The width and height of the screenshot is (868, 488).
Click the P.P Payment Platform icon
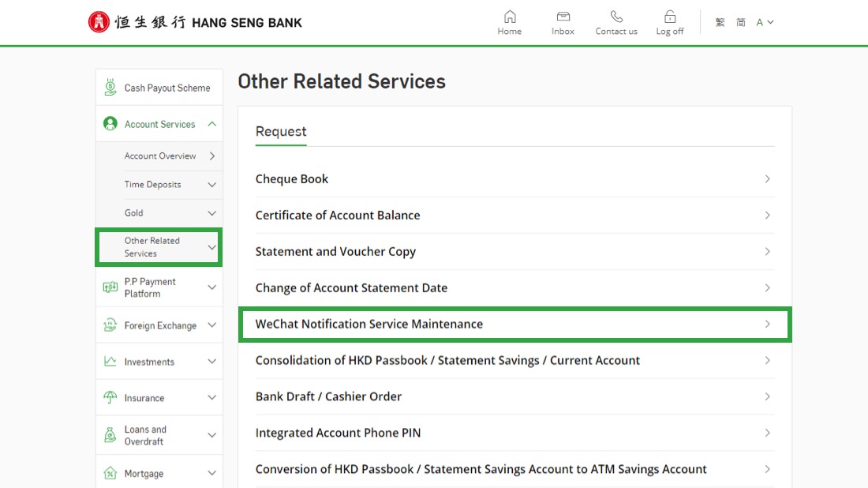[110, 287]
